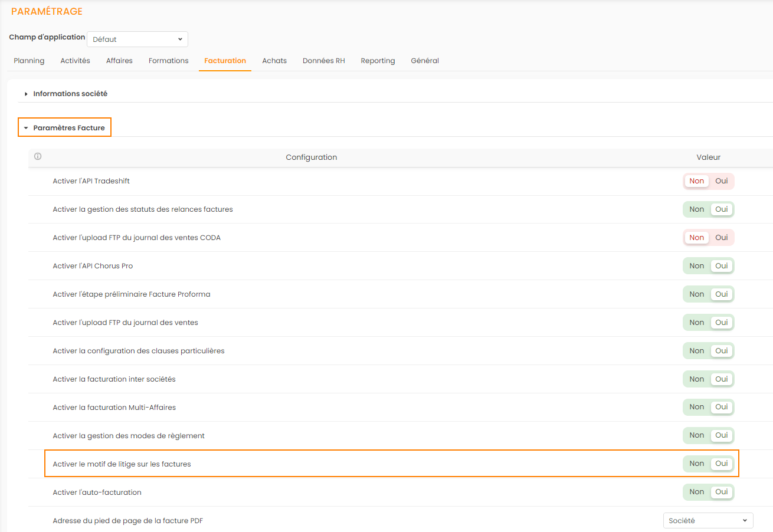The width and height of the screenshot is (773, 532).
Task: Open the Activités tab
Action: point(75,61)
